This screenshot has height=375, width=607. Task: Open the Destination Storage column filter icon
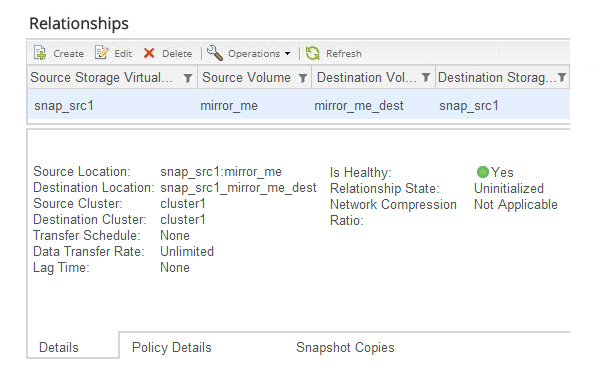pos(562,78)
